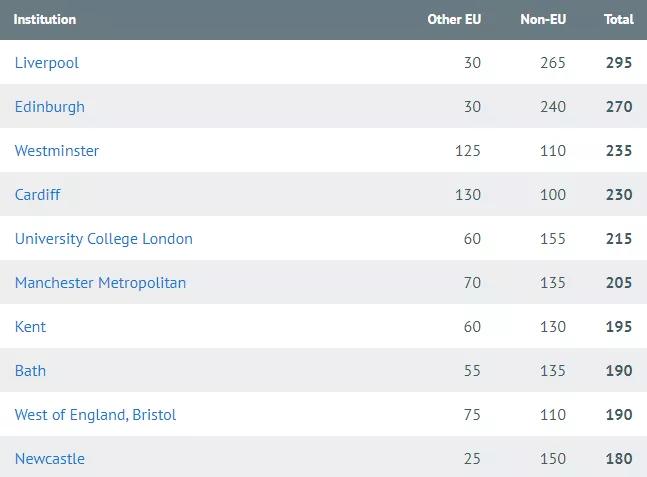Click the Kent institution link
The height and width of the screenshot is (477, 647).
pyautogui.click(x=30, y=327)
